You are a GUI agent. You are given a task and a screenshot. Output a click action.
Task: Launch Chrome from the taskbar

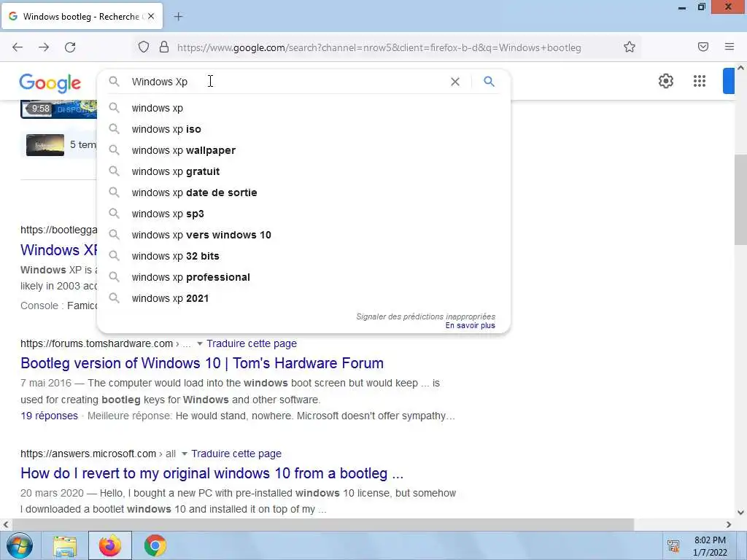point(155,545)
